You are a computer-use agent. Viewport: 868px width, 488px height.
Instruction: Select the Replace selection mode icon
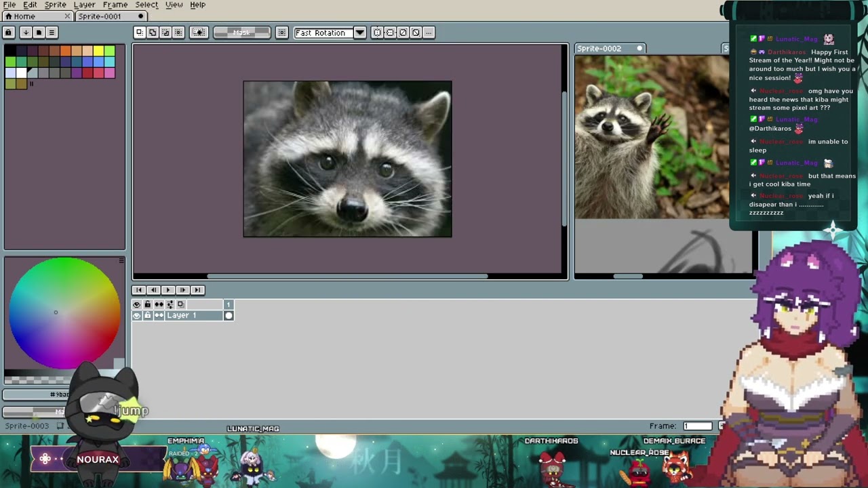point(139,33)
